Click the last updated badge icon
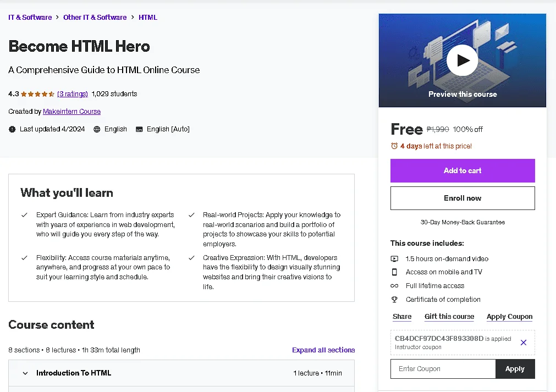 click(x=12, y=129)
